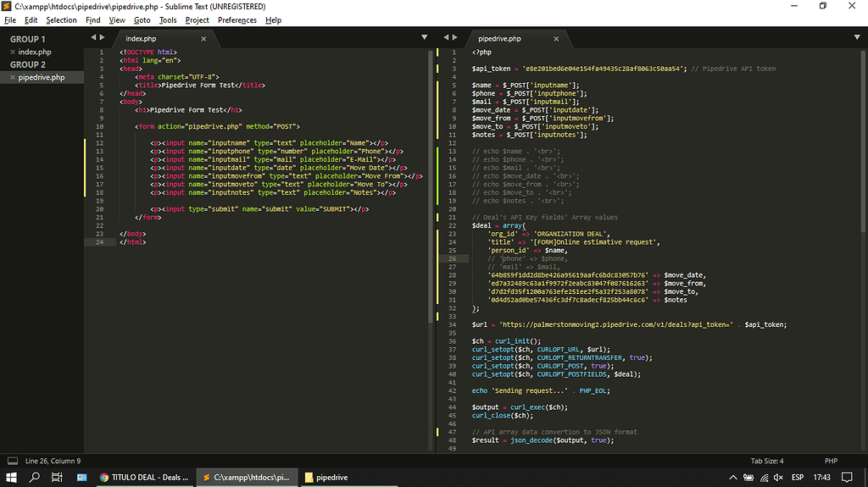Open the pipedrive folder in taskbar
This screenshot has height=487, width=868.
(326, 477)
